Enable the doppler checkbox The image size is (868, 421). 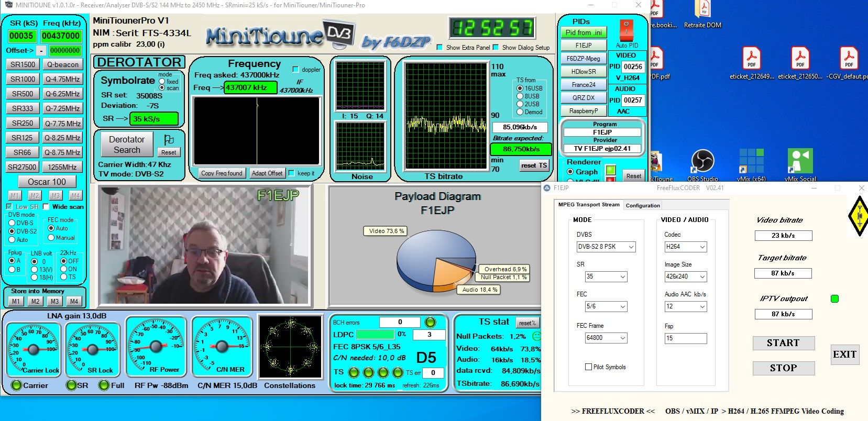point(295,69)
